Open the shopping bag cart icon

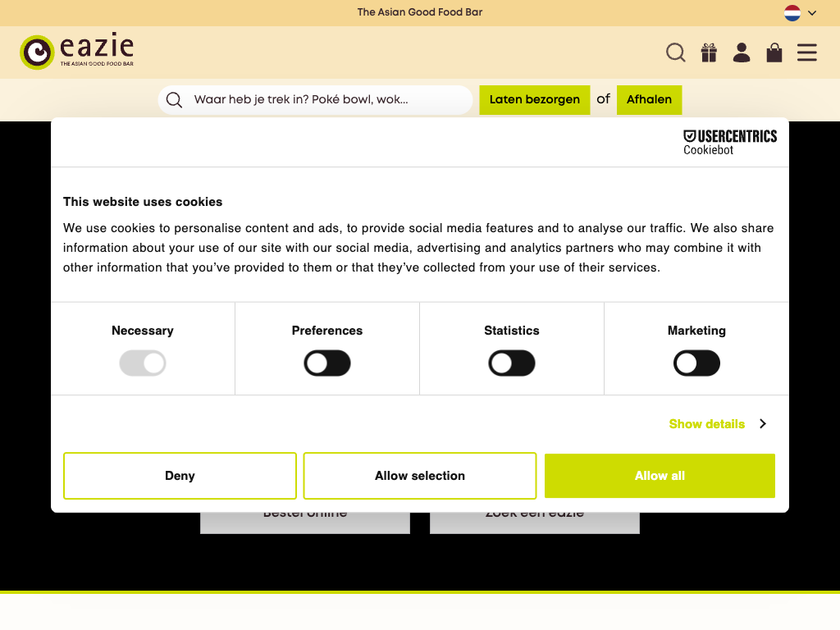pyautogui.click(x=774, y=52)
